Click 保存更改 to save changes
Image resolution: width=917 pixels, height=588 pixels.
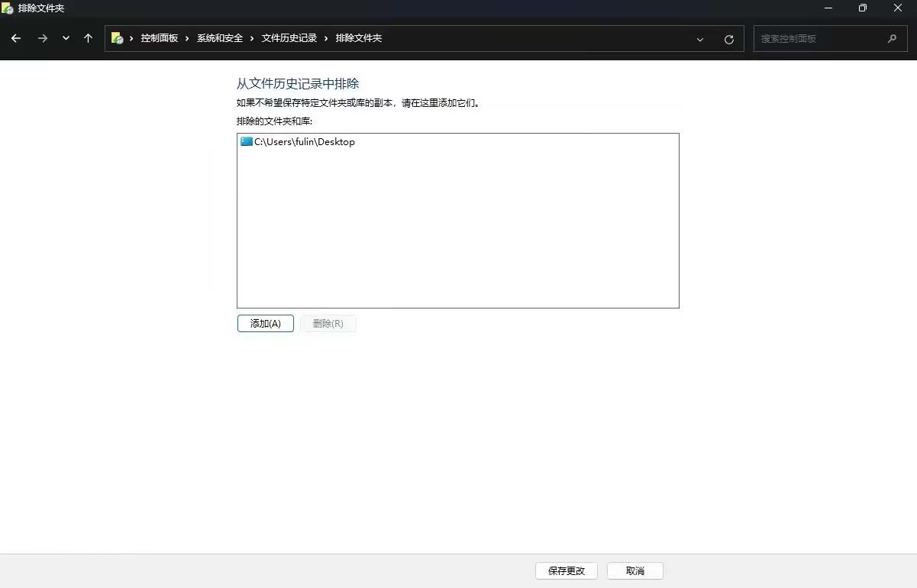coord(566,570)
